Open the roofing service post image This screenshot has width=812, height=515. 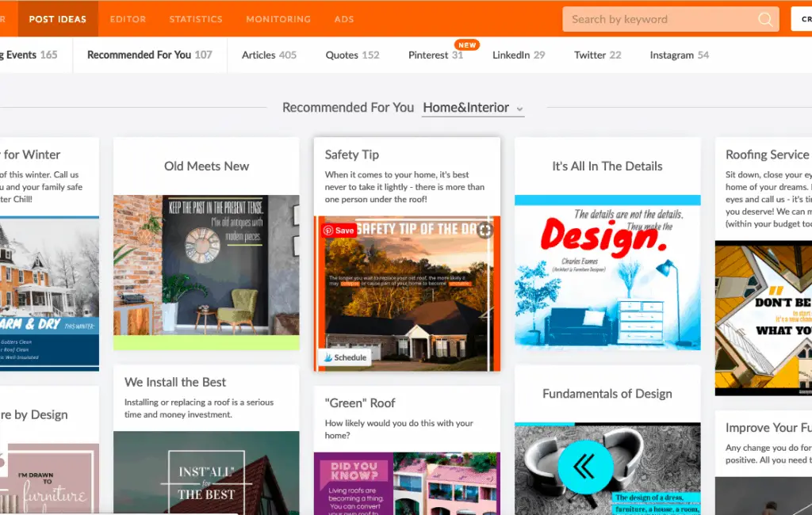[x=764, y=318]
